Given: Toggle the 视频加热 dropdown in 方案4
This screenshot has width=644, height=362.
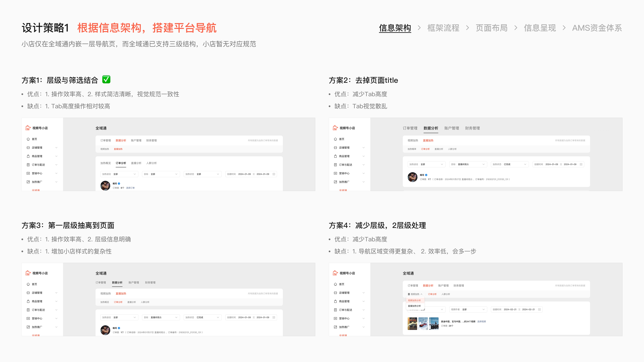Looking at the screenshot, I should coord(415,294).
